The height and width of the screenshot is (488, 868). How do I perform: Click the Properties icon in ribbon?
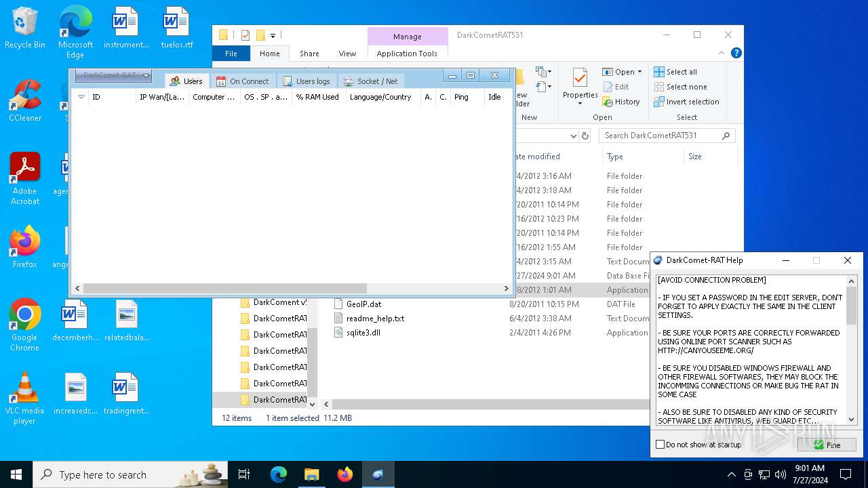(x=580, y=87)
